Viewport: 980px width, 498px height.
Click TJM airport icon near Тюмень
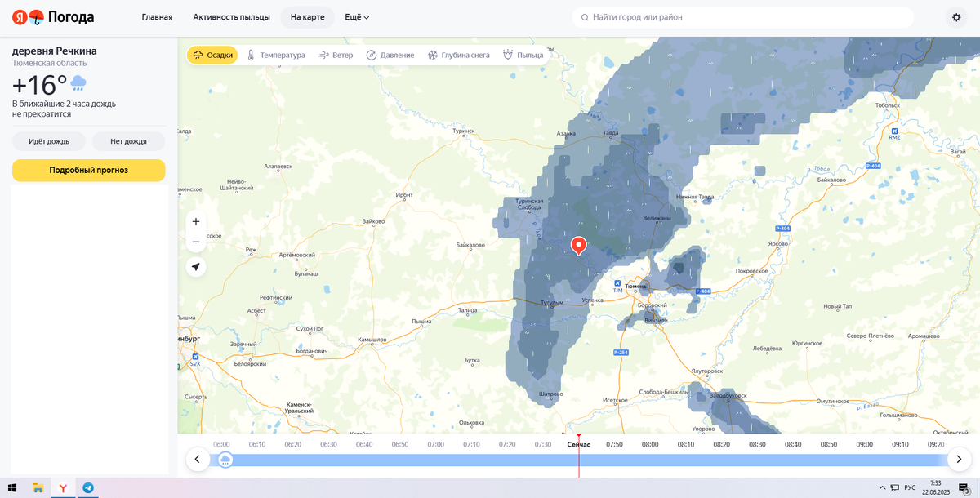point(617,282)
